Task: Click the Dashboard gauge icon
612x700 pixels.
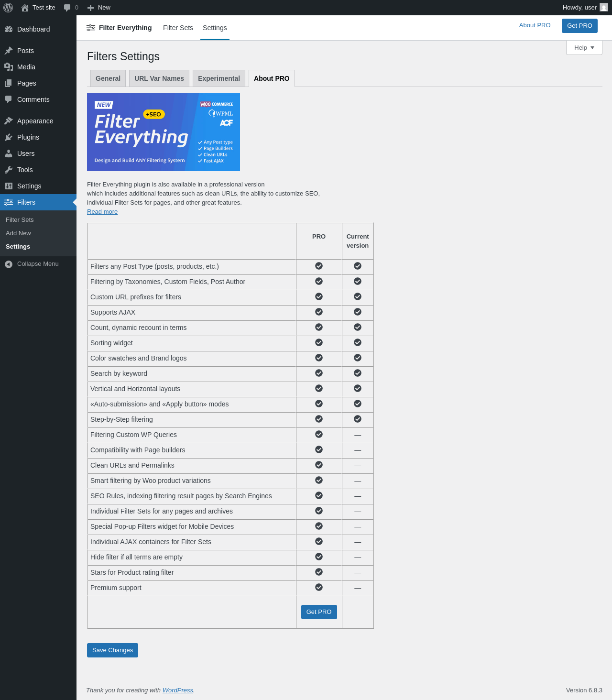Action: click(x=9, y=29)
